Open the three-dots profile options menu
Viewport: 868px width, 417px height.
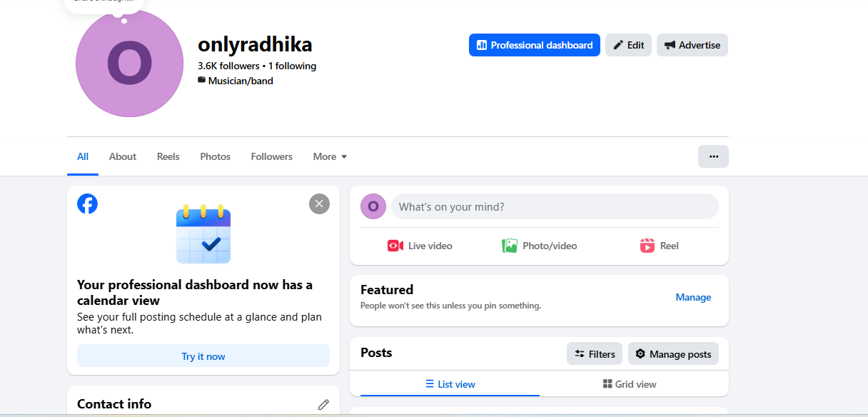tap(713, 156)
